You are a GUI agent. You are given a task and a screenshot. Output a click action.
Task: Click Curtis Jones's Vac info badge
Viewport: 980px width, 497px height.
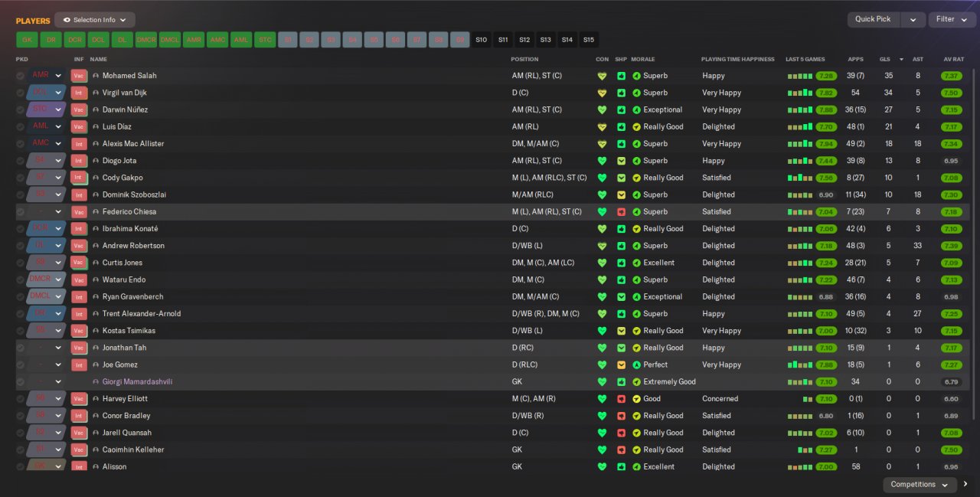[x=79, y=263]
